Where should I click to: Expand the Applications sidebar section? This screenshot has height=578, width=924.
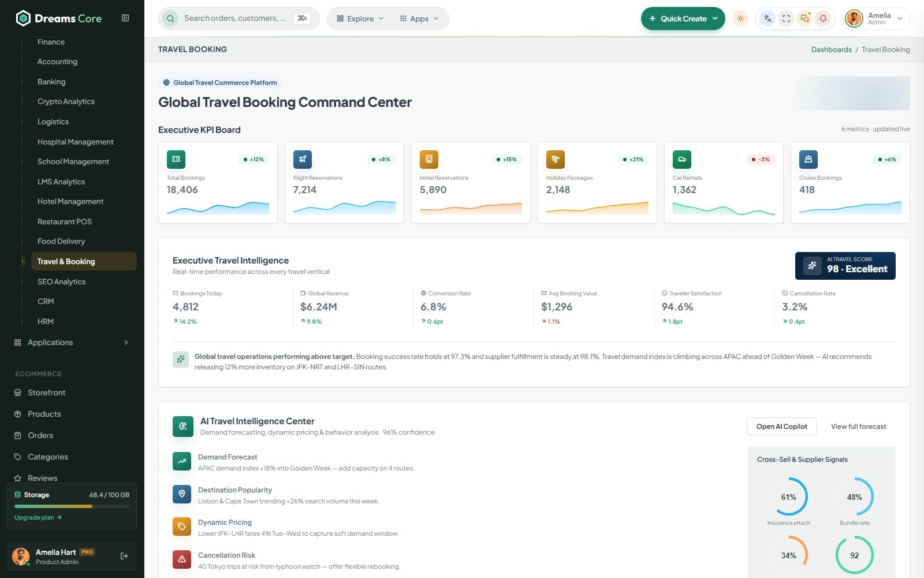[x=72, y=342]
